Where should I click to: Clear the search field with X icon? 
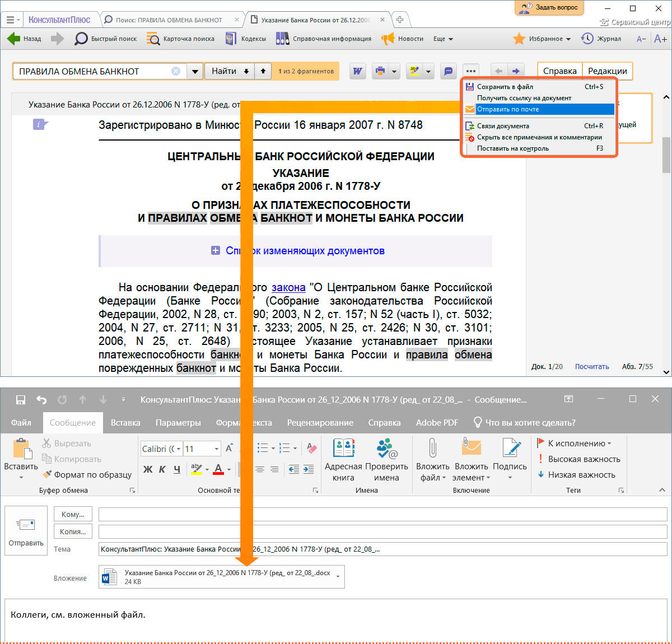176,71
